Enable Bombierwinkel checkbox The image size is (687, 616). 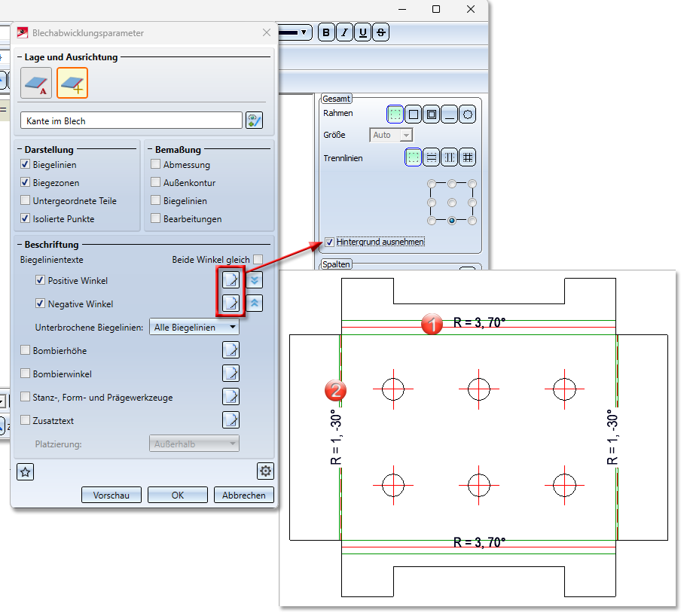tap(26, 374)
